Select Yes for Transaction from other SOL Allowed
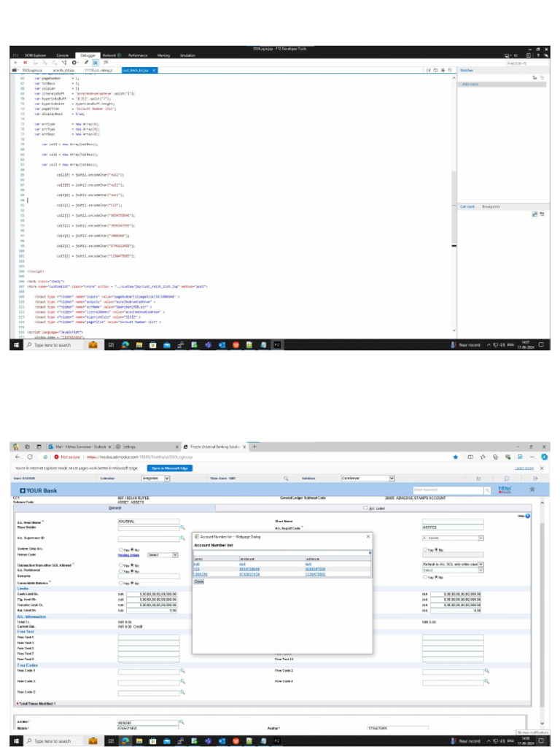The height and width of the screenshot is (747, 560). tap(120, 565)
